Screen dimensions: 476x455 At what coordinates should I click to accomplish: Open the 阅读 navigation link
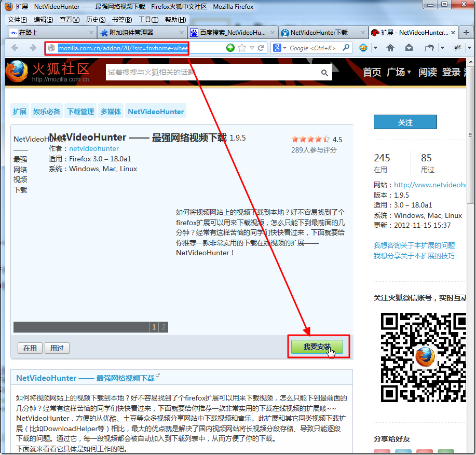point(427,72)
